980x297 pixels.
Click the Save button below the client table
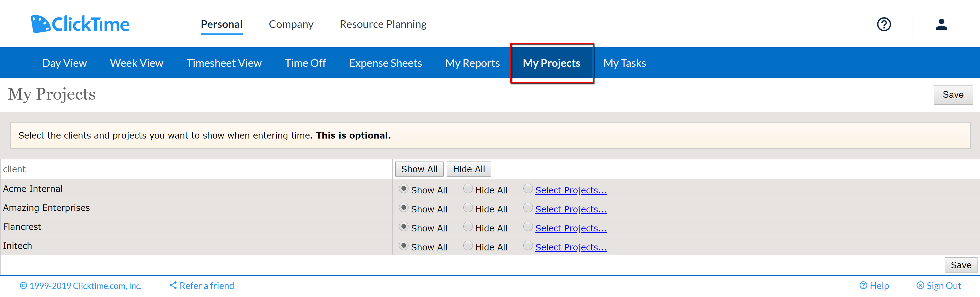pos(961,265)
